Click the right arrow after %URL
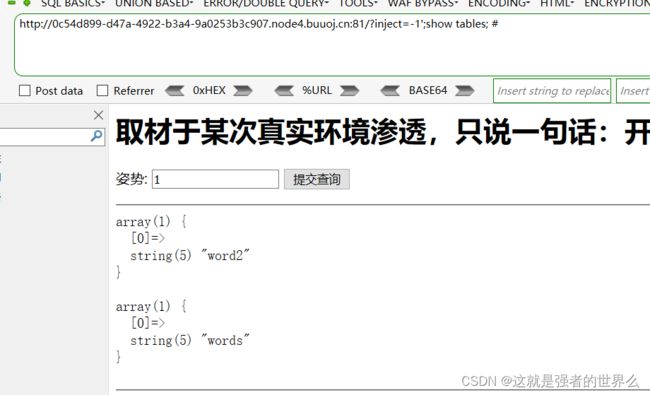Screen dimensions: 650x395 point(350,90)
